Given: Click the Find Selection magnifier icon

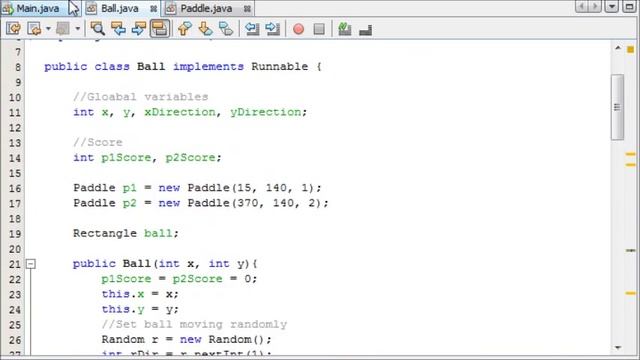Looking at the screenshot, I should (x=98, y=29).
